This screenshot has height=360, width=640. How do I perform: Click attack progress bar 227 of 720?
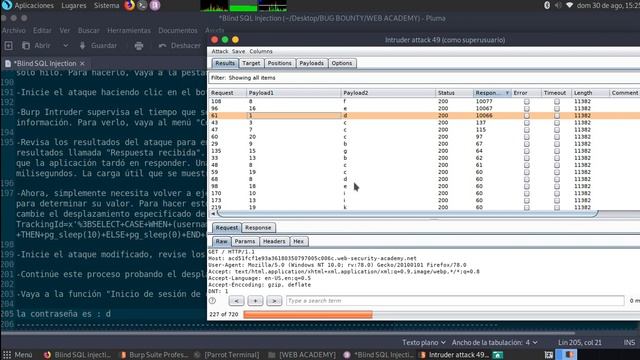tap(441, 314)
